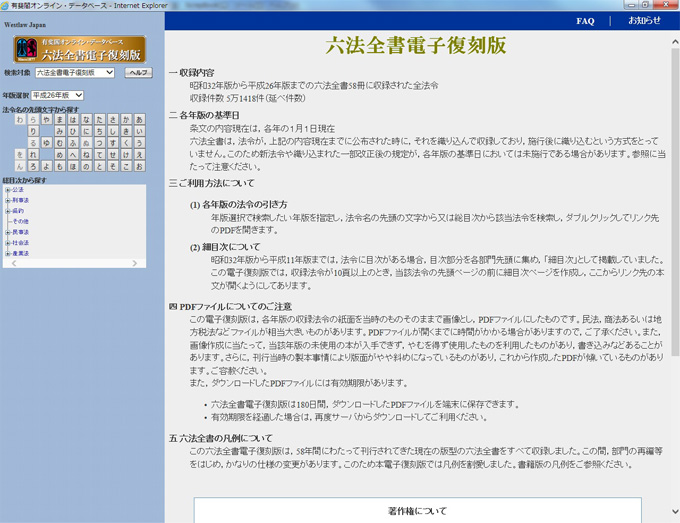Click the い kana index button
The width and height of the screenshot is (680, 523).
pyautogui.click(x=140, y=131)
